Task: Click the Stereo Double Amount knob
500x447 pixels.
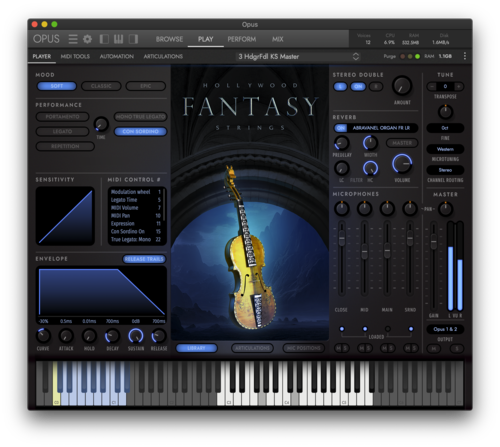Action: (402, 86)
